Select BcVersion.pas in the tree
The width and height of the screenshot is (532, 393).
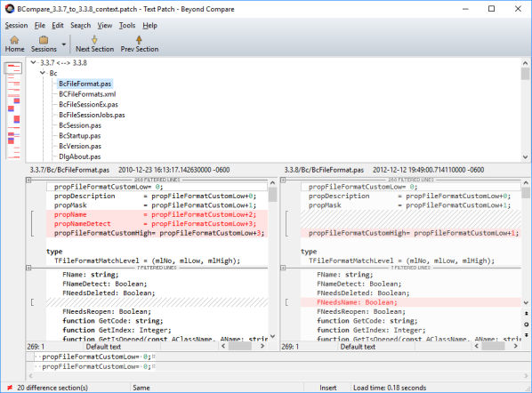click(x=80, y=146)
